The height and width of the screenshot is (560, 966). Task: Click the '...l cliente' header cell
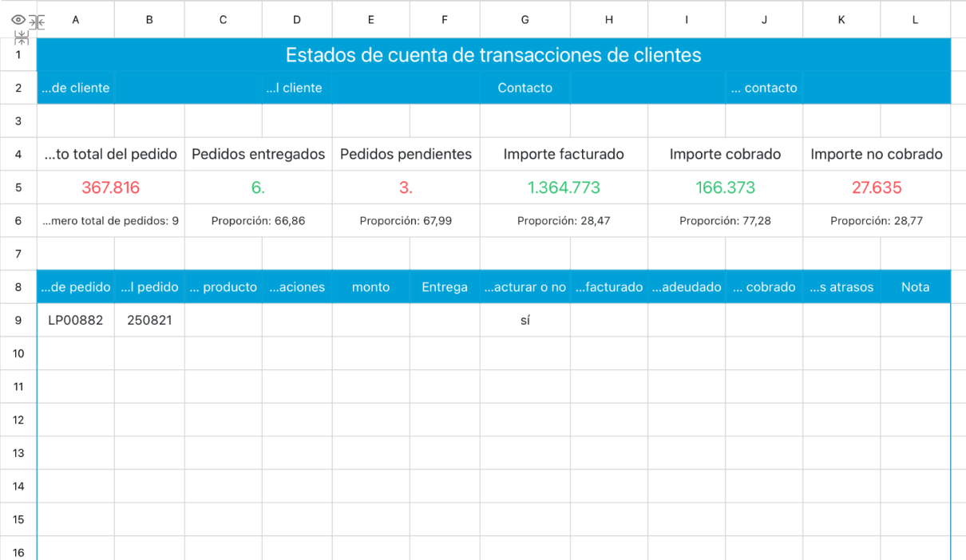pos(297,88)
